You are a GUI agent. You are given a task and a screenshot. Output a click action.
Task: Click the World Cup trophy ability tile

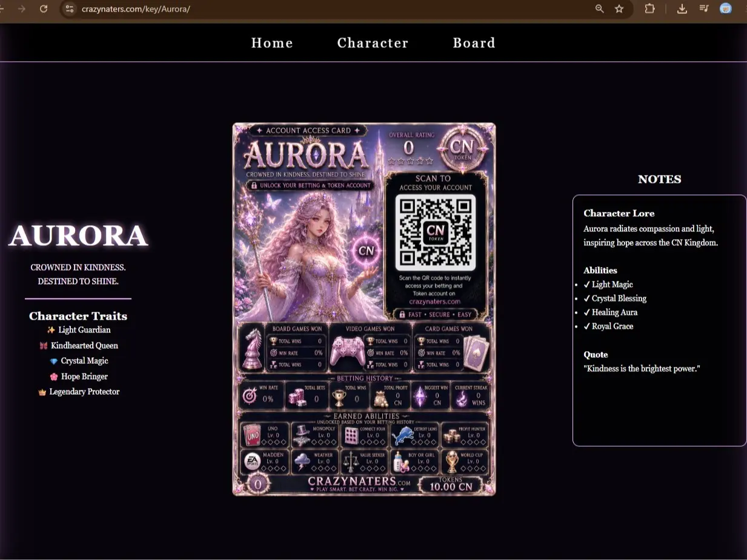pyautogui.click(x=465, y=461)
